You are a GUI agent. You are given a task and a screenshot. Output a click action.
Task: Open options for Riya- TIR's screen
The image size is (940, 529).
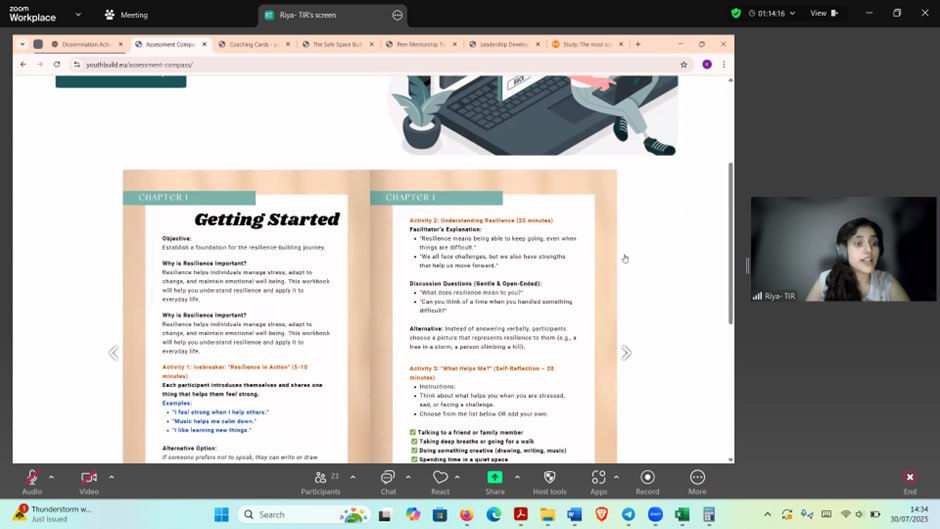(x=397, y=15)
